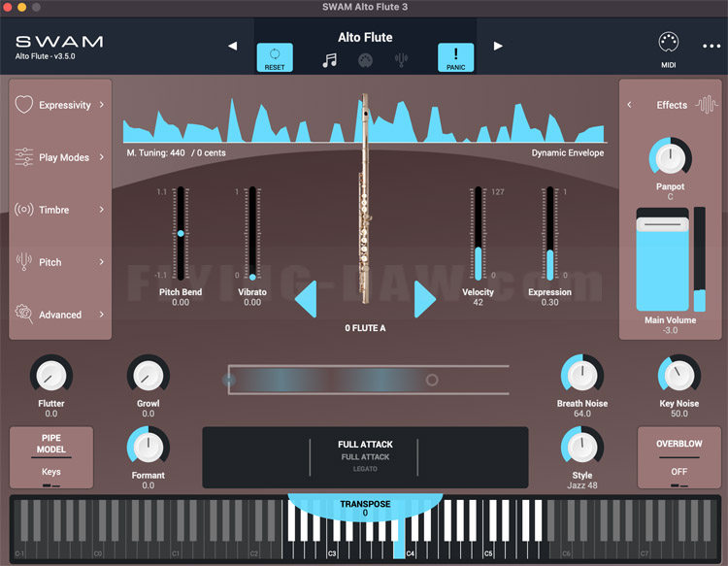728x566 pixels.
Task: Select previous flute model with large left arrow
Action: coord(306,299)
